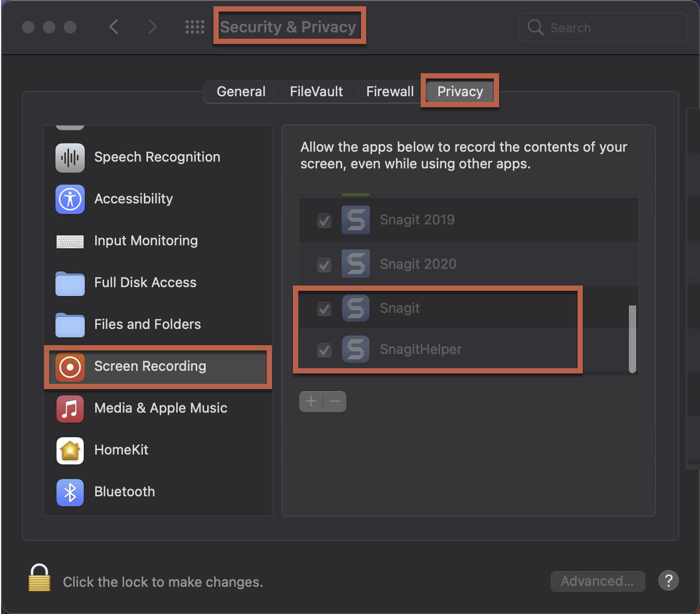Disable SnagitHelper screen recording access

(324, 350)
